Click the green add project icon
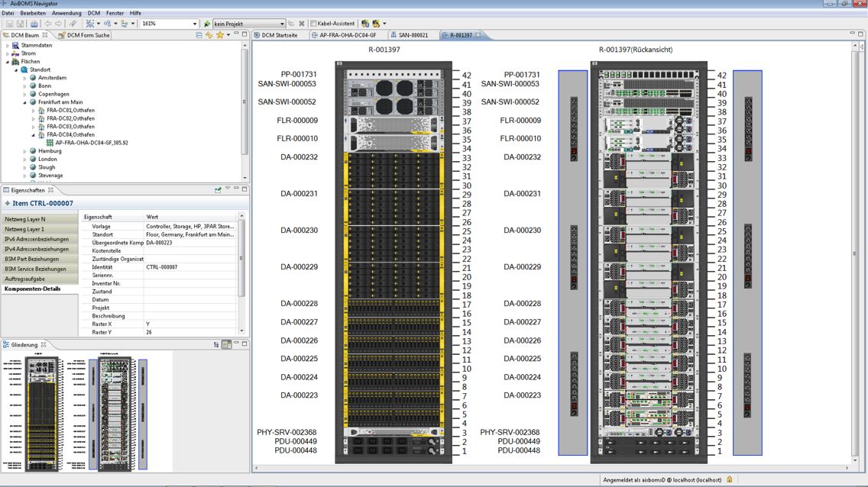This screenshot has height=487, width=868. tap(207, 24)
